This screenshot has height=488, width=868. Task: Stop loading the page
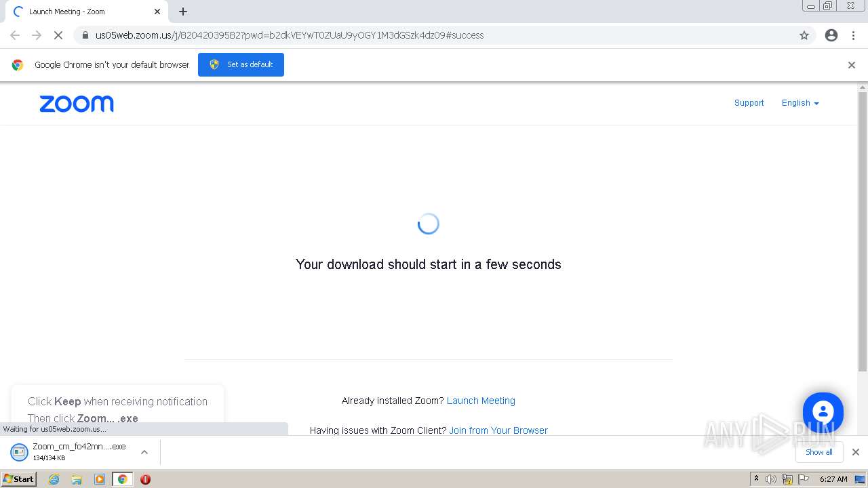[x=58, y=35]
